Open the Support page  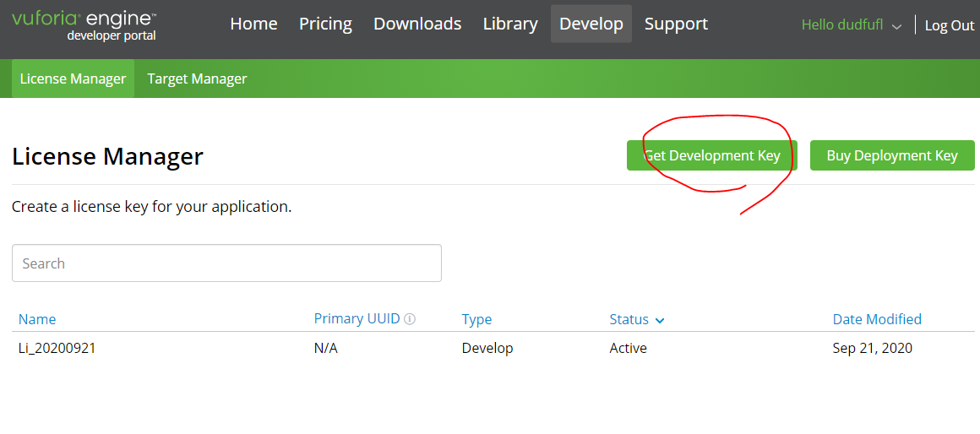(676, 24)
